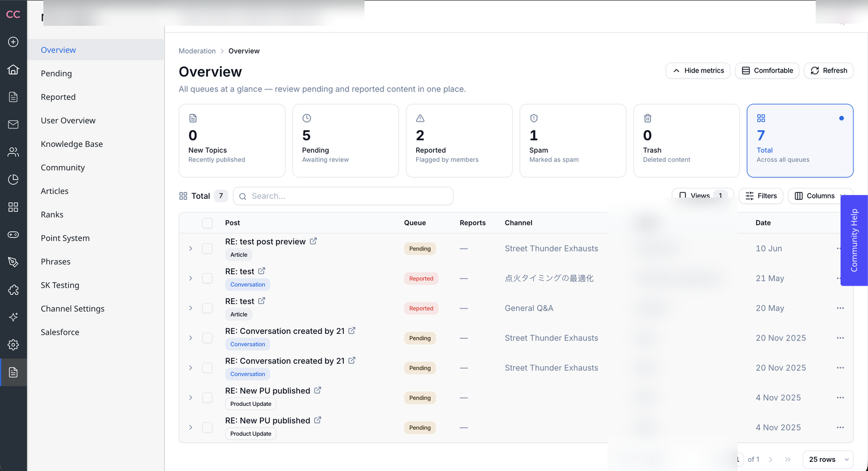Image resolution: width=868 pixels, height=471 pixels.
Task: Open the envelope mail icon in left rail
Action: coord(13,125)
